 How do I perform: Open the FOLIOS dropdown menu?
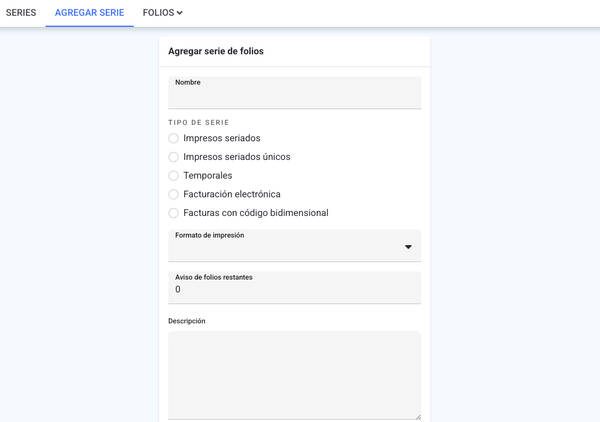(162, 13)
